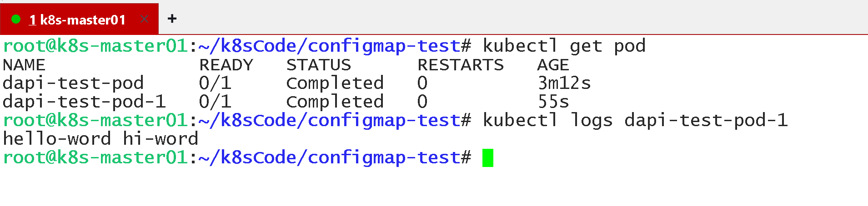Viewport: 868px width, 206px height.
Task: Click the 55s age value
Action: 553,102
